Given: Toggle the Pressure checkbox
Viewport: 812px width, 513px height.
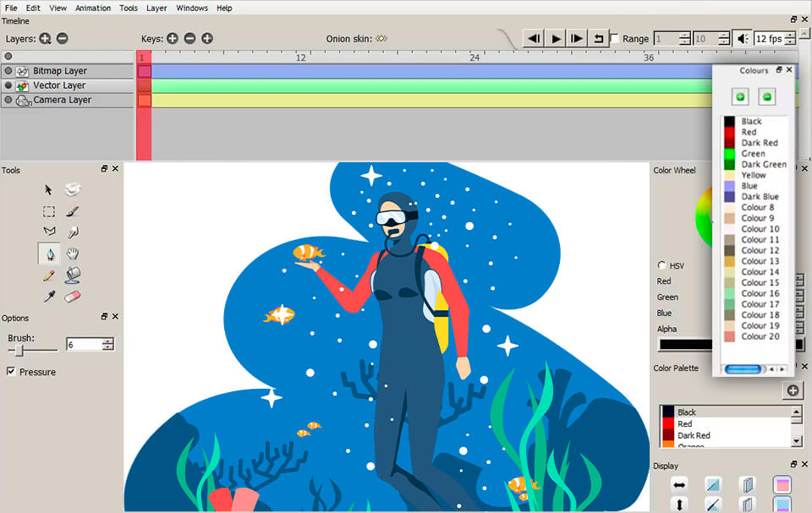Looking at the screenshot, I should 11,372.
